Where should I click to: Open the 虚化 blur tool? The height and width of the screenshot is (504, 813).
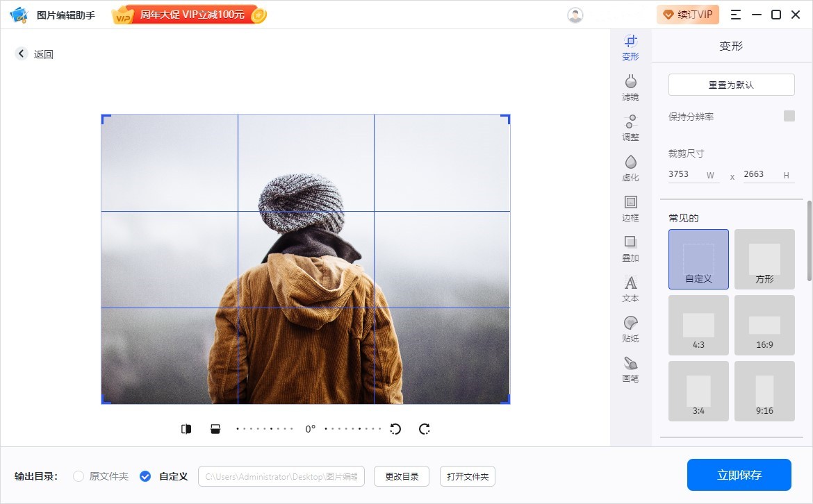click(x=630, y=168)
